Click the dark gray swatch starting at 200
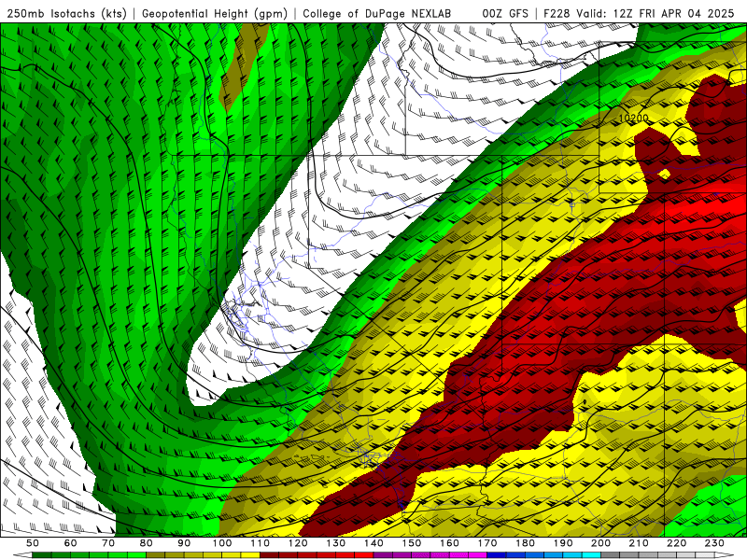Viewport: 747px width, 560px height. click(610, 555)
